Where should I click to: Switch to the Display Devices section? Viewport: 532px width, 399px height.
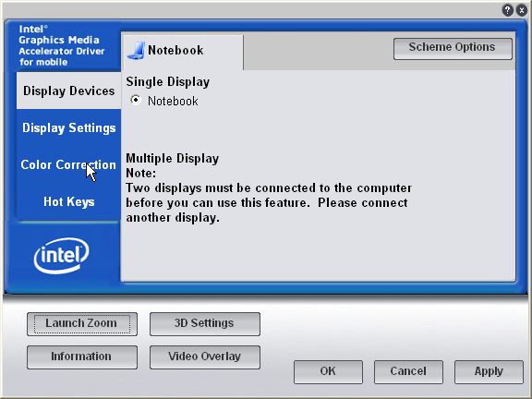[69, 91]
